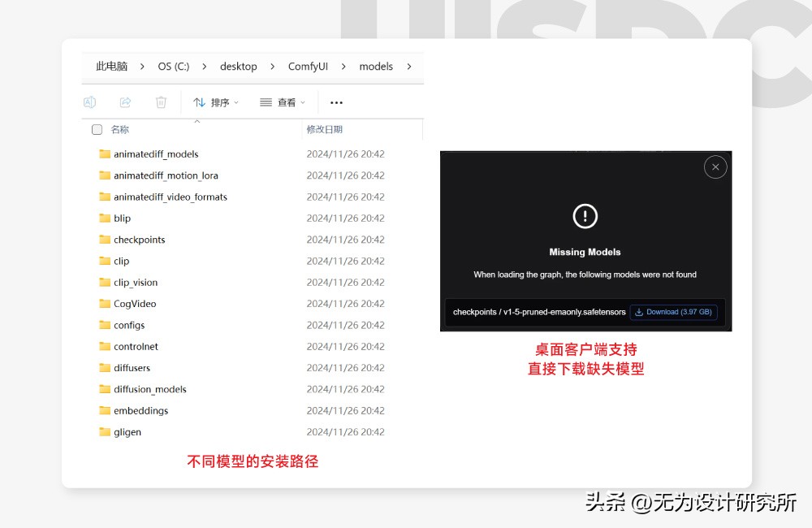
Task: Sort by the 名称 column header
Action: (x=120, y=129)
